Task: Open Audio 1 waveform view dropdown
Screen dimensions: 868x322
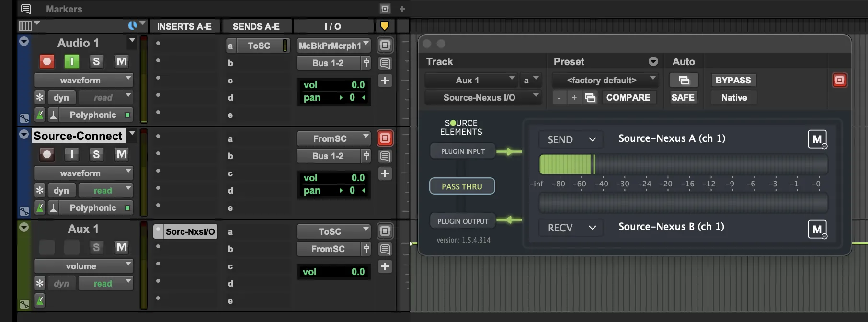Action: [x=84, y=80]
